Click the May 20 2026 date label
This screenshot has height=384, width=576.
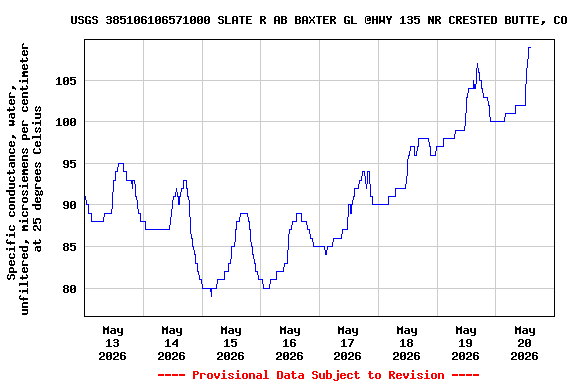pyautogui.click(x=525, y=343)
